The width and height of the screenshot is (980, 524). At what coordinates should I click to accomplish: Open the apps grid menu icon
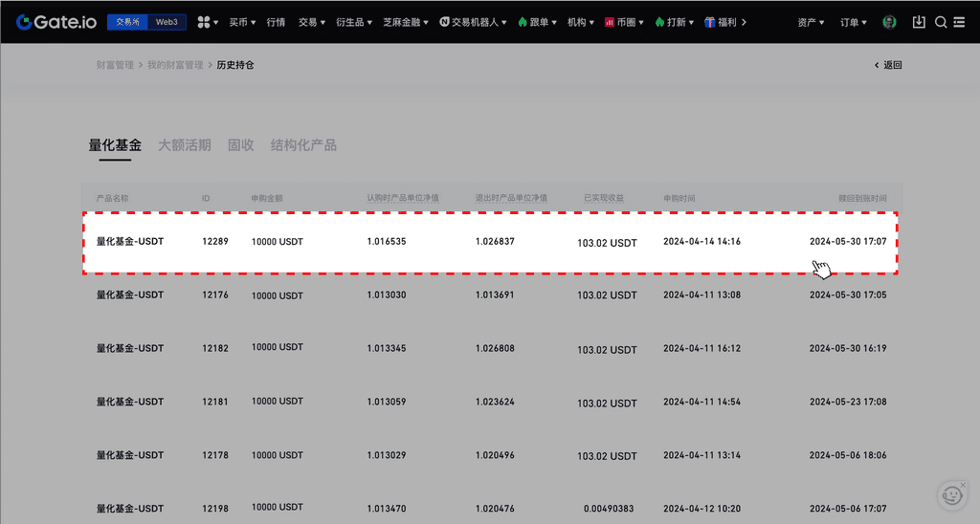(x=204, y=22)
